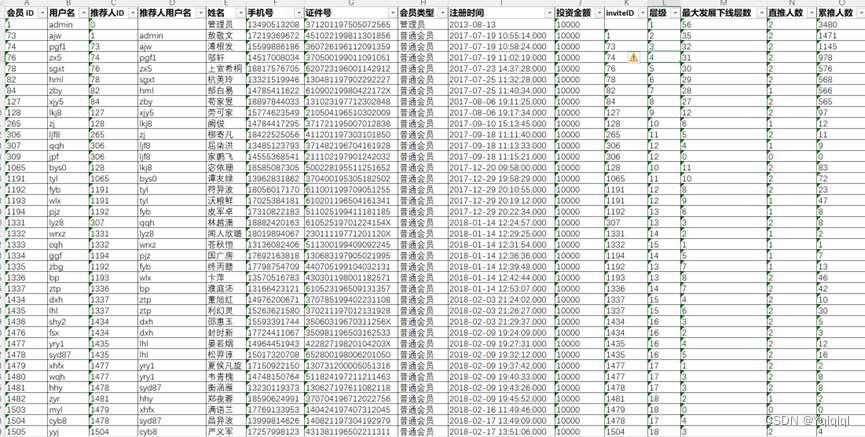Image resolution: width=865 pixels, height=437 pixels.
Task: Open the 姓名 column filter dropdown
Action: pyautogui.click(x=241, y=13)
